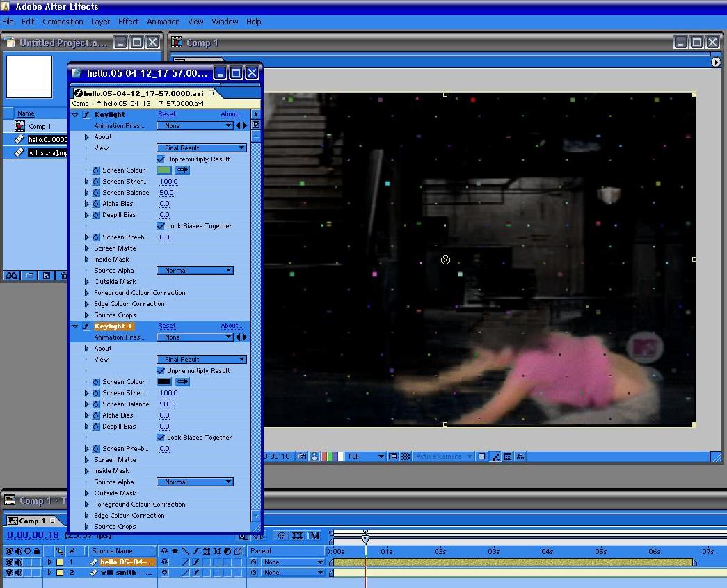727x588 pixels.
Task: Collapse the Keylight effect group
Action: point(75,115)
